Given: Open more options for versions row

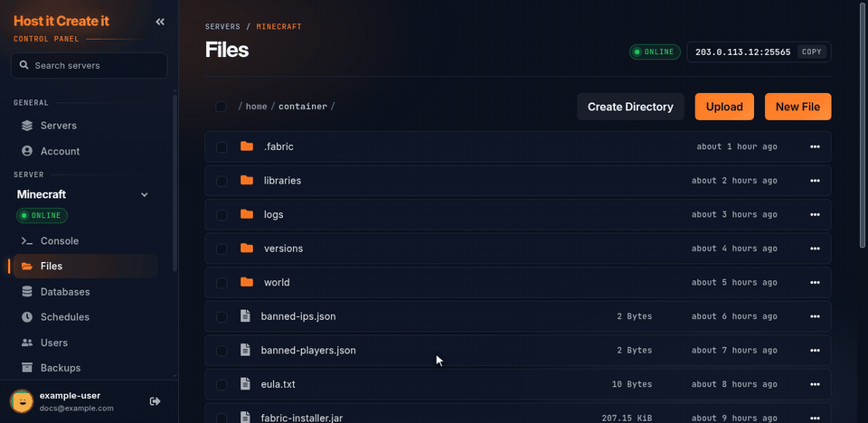Looking at the screenshot, I should click(x=815, y=249).
